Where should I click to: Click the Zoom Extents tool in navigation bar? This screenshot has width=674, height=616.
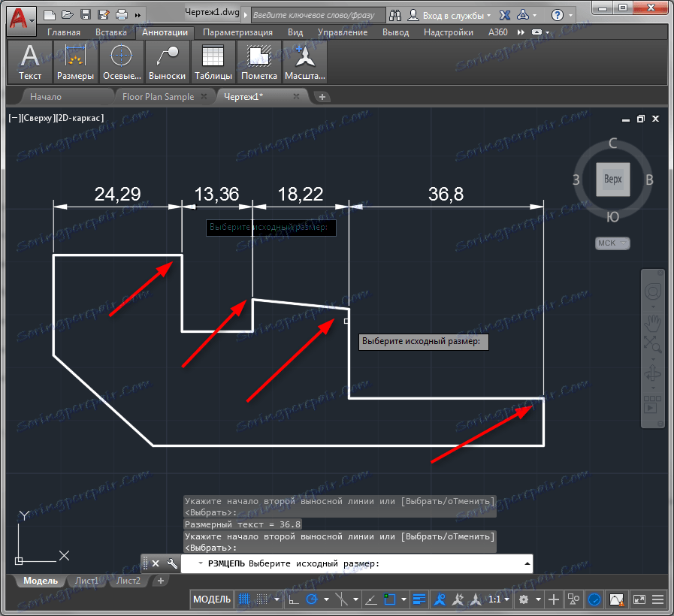pyautogui.click(x=652, y=344)
